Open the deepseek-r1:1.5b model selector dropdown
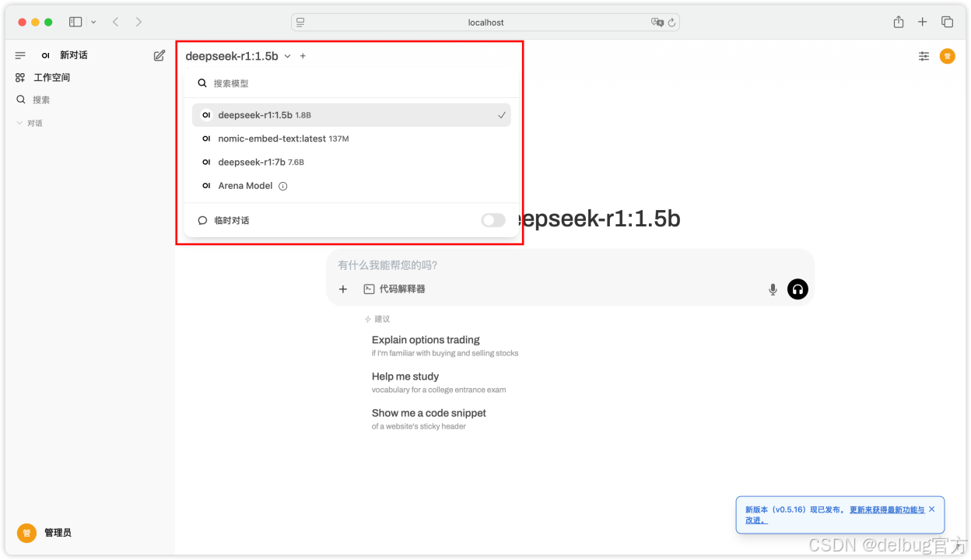The height and width of the screenshot is (560, 971). click(x=237, y=56)
